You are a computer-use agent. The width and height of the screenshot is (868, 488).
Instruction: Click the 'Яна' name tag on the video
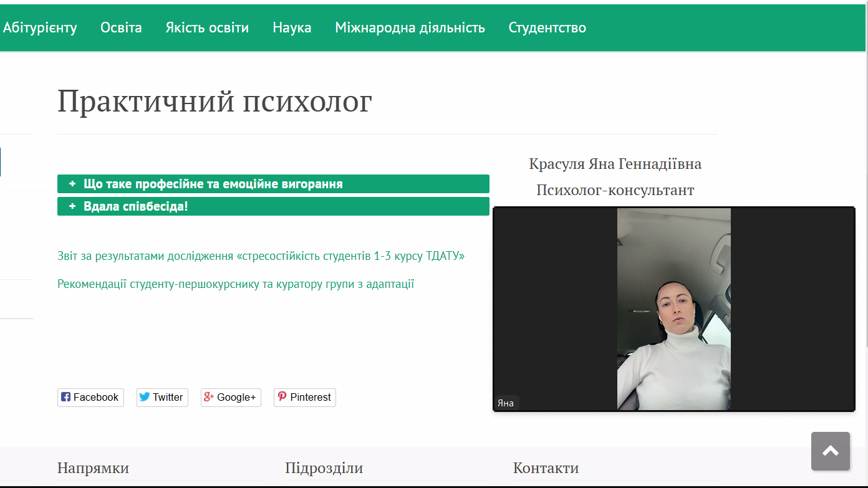pyautogui.click(x=506, y=403)
